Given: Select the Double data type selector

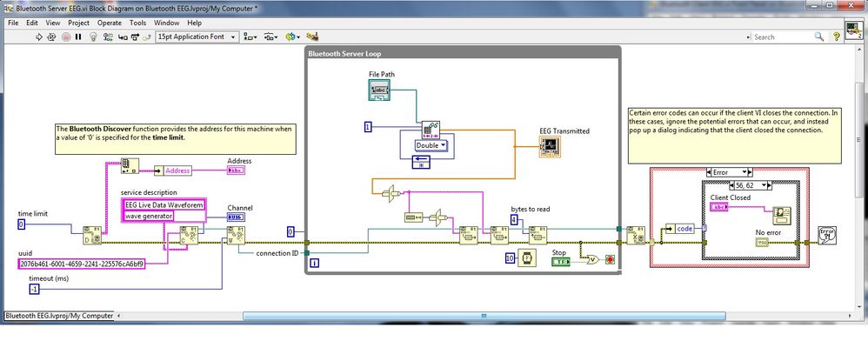Looking at the screenshot, I should click(428, 145).
